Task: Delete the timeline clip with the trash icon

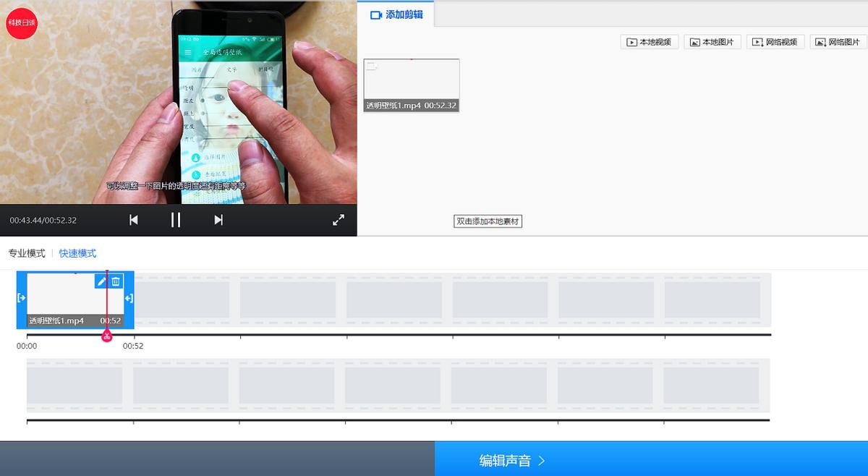Action: click(116, 281)
